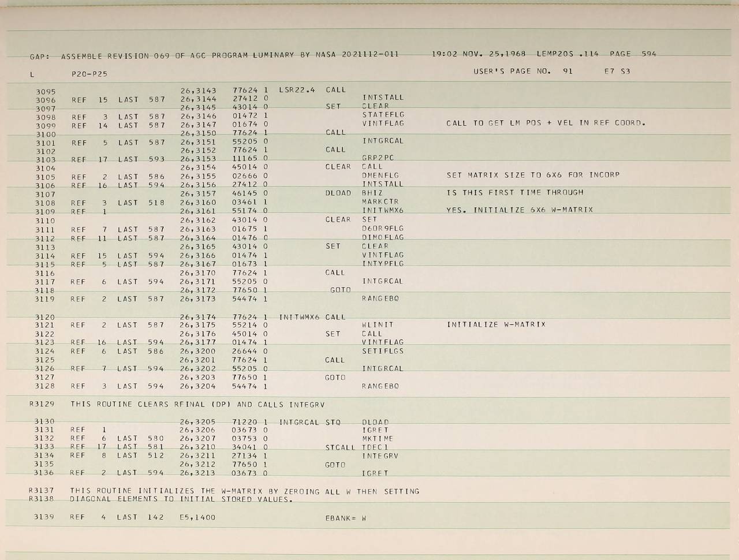Click operand 'DIMOFLAG'
Viewport: 739px width, 560px height.
(x=383, y=237)
